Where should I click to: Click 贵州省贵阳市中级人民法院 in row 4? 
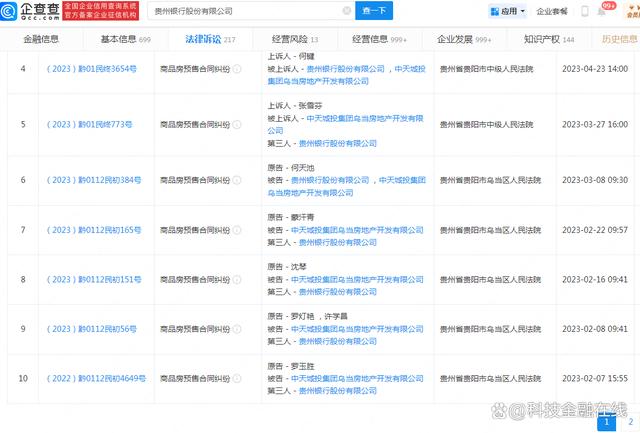[x=486, y=69]
